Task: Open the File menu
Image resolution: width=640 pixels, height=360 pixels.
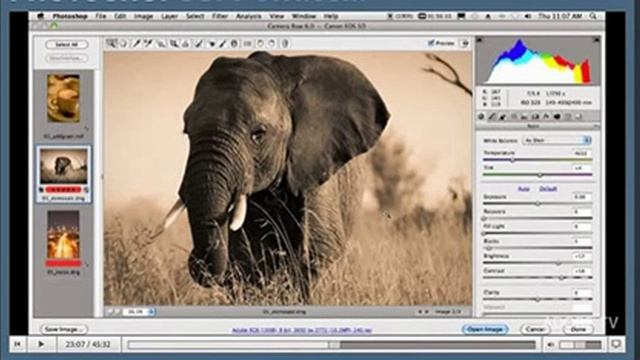Action: [100, 16]
